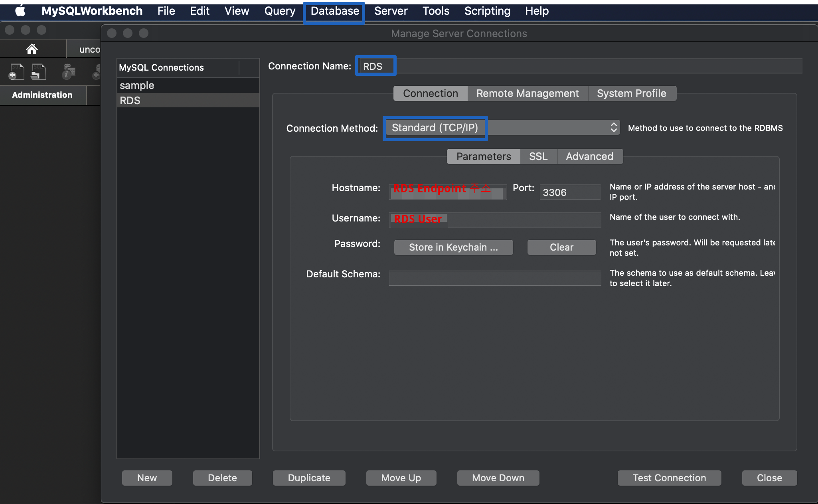The height and width of the screenshot is (504, 818).
Task: Open the Apple menu
Action: 20,11
